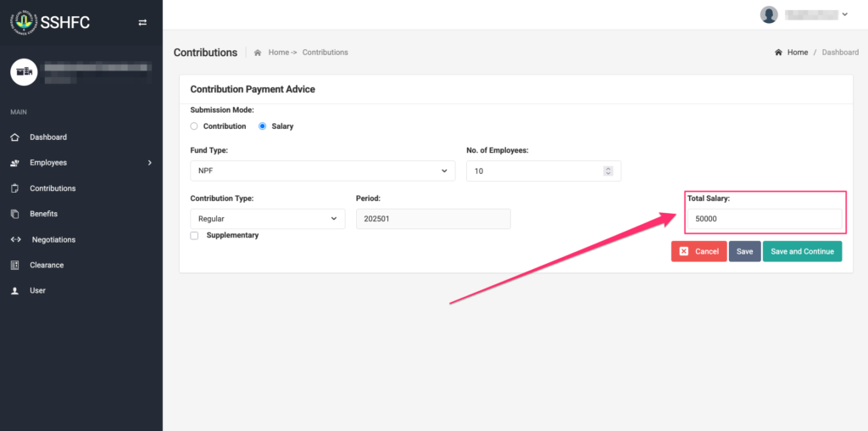Click the Negotiations arrows icon in sidebar

(14, 239)
